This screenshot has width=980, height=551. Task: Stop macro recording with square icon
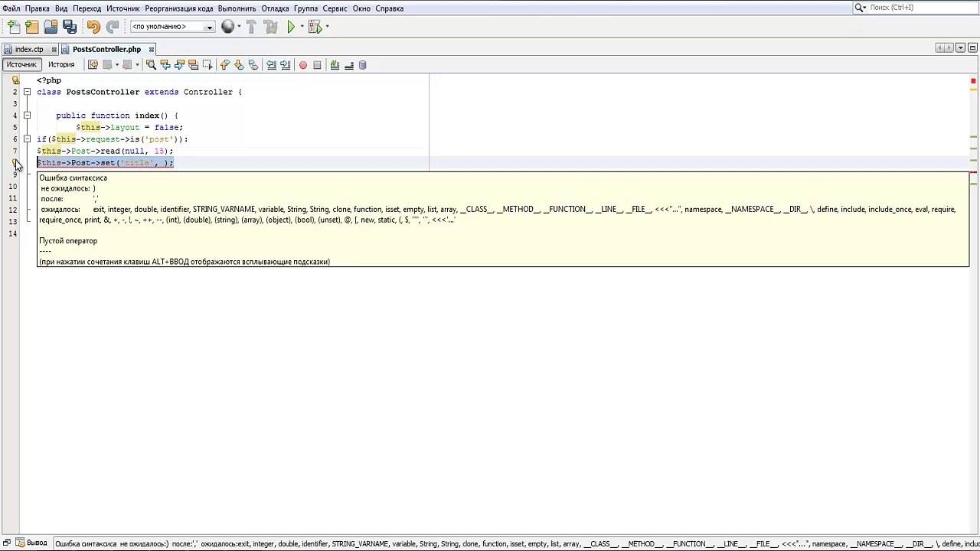tap(317, 65)
